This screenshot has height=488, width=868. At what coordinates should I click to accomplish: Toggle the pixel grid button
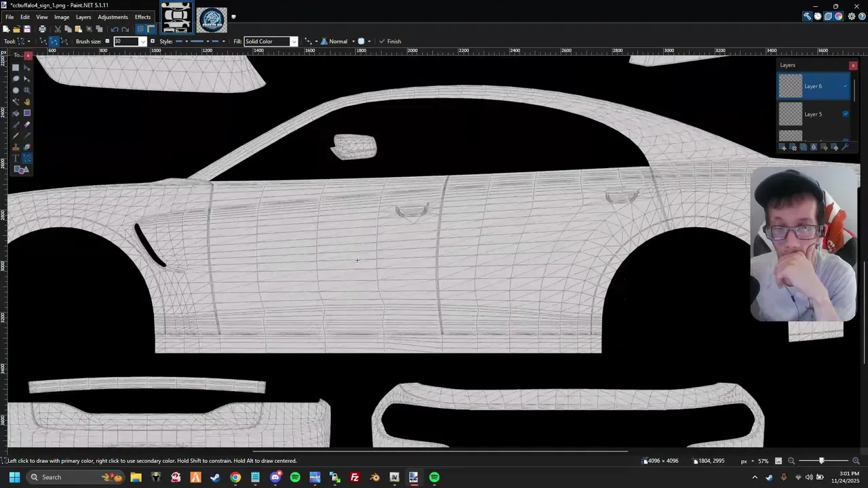[x=140, y=29]
